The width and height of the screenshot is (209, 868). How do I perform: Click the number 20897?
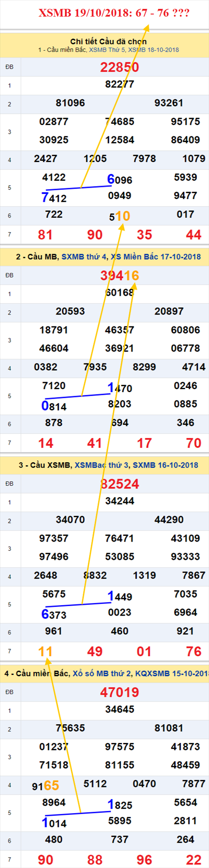click(x=169, y=311)
